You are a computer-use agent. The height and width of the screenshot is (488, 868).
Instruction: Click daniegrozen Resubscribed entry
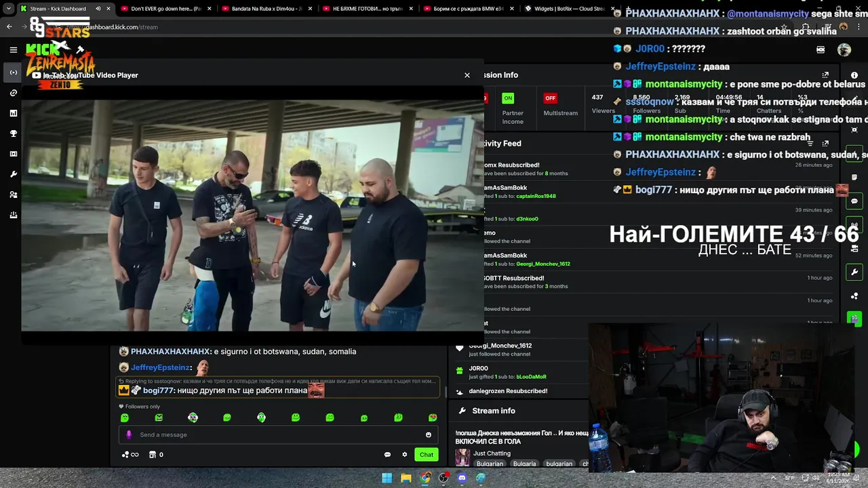click(508, 391)
